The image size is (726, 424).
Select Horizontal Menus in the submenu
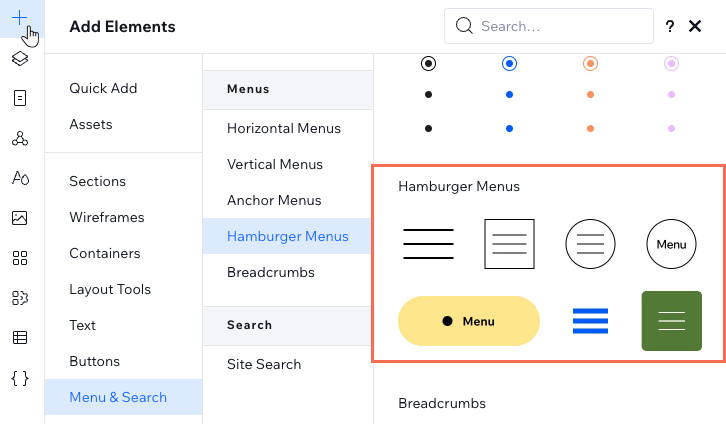pos(284,128)
